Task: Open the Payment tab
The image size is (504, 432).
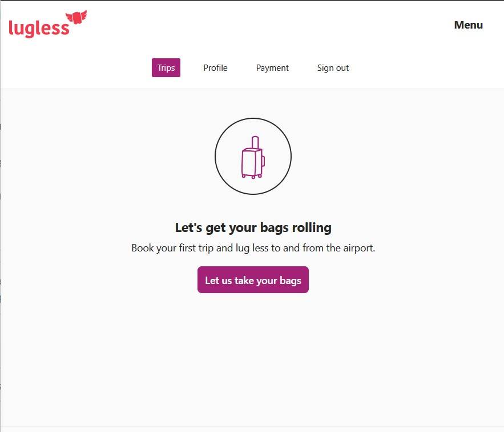Action: [x=272, y=67]
